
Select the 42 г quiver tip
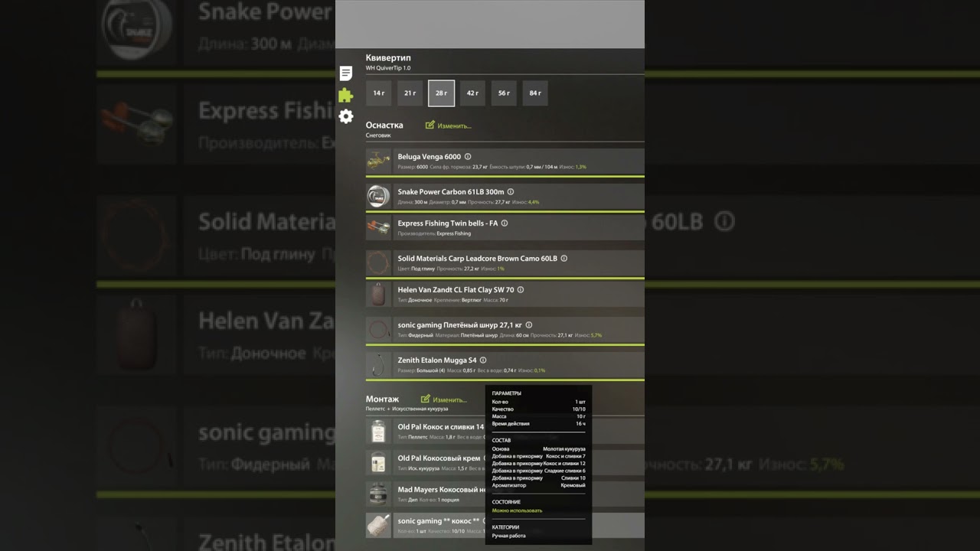472,93
